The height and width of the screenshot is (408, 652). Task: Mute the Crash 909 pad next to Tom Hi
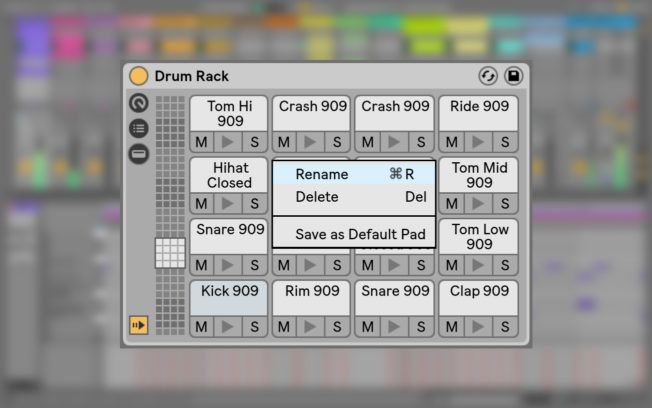[x=284, y=142]
